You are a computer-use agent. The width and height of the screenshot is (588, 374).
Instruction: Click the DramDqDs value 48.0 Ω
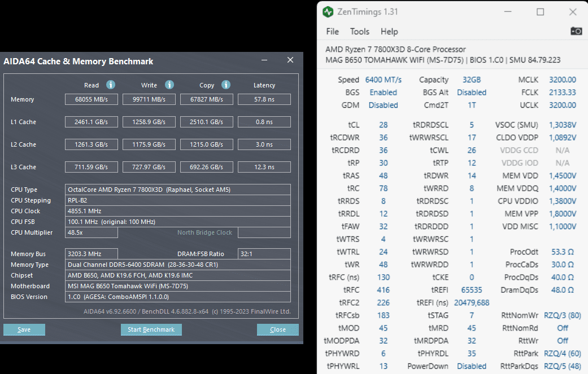(x=563, y=290)
